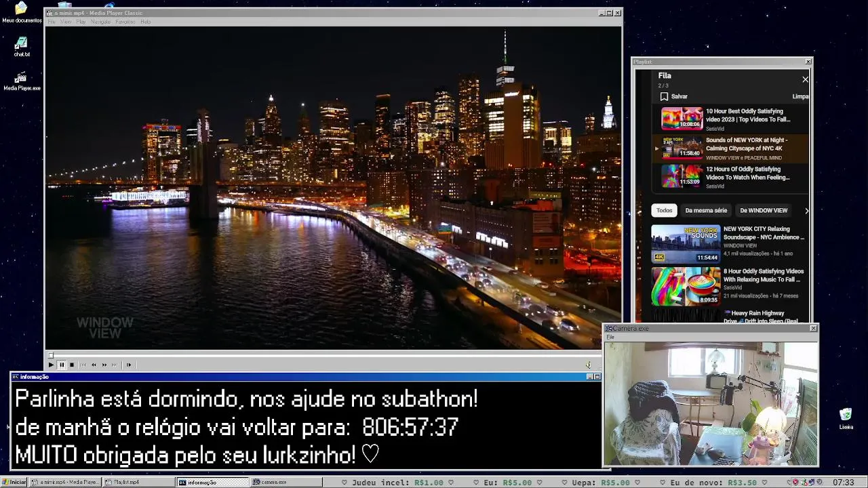
Task: Select the Media Player.exe desktop icon
Action: coord(22,81)
